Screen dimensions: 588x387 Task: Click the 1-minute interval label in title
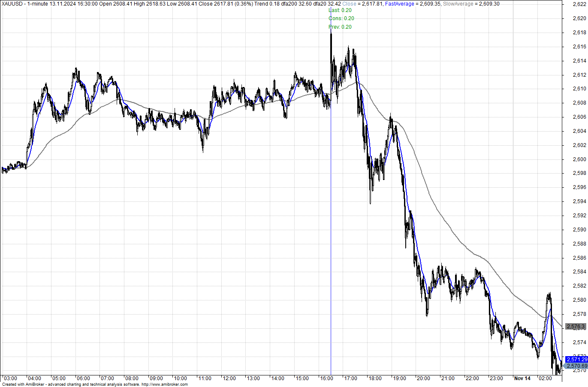coord(38,4)
